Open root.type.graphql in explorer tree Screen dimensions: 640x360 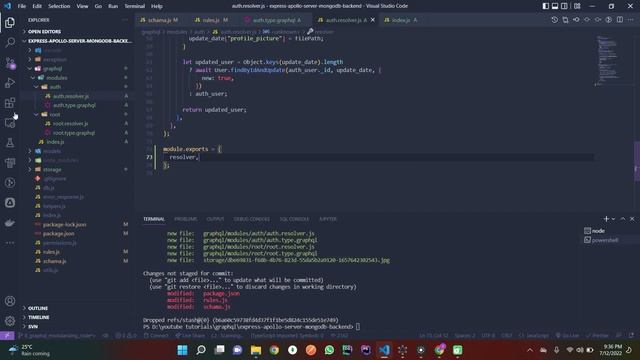(x=76, y=133)
